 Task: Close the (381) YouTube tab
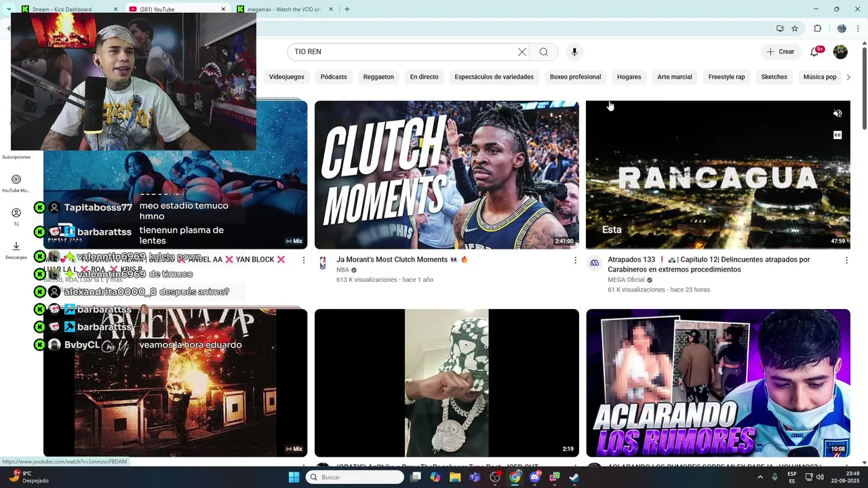(223, 9)
